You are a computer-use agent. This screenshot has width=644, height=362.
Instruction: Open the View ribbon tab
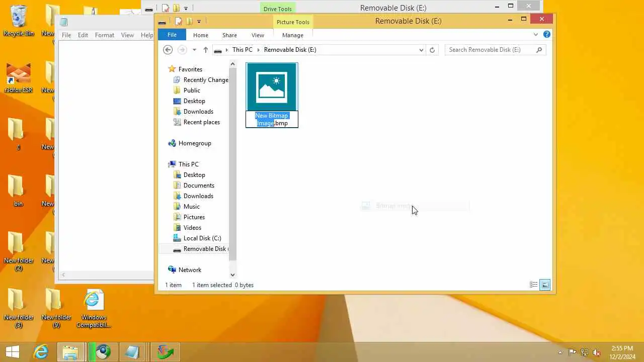[x=258, y=35]
